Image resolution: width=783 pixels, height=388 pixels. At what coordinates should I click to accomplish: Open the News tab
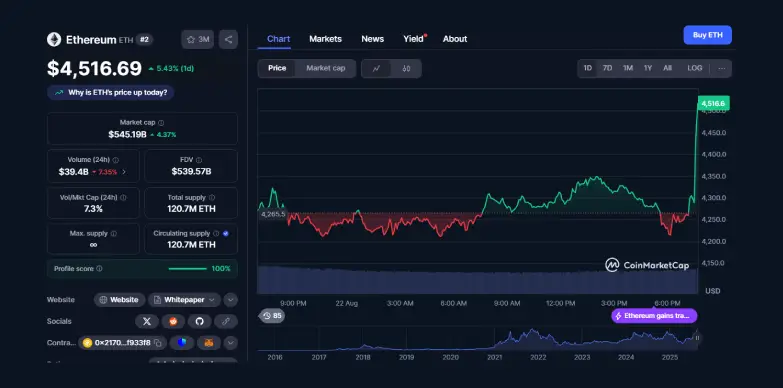(x=373, y=39)
